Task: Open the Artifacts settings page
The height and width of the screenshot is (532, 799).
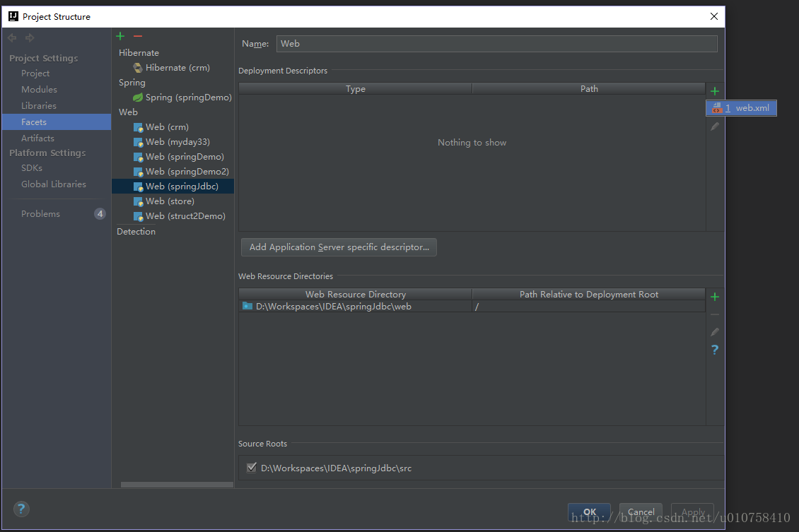Action: [37, 138]
